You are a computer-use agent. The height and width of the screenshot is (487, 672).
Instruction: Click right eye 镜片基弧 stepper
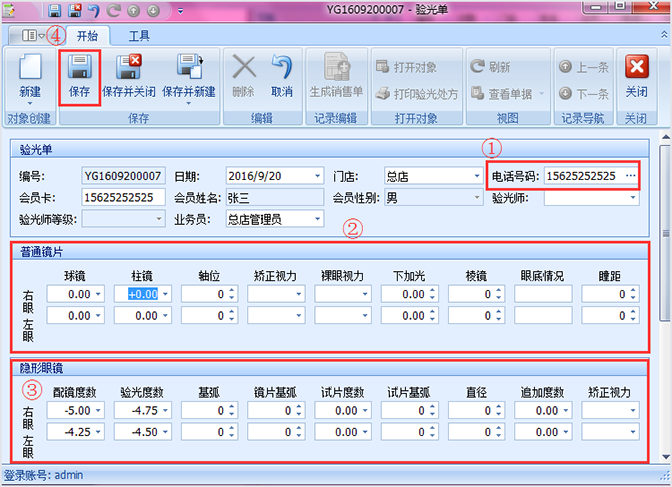[x=299, y=410]
